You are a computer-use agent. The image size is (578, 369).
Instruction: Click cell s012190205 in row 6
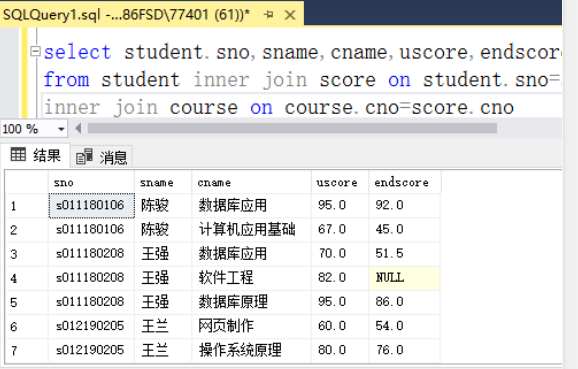pos(91,327)
